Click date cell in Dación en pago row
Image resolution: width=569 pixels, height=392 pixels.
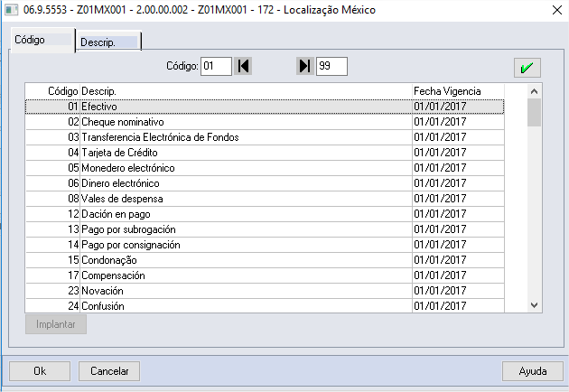coord(458,214)
